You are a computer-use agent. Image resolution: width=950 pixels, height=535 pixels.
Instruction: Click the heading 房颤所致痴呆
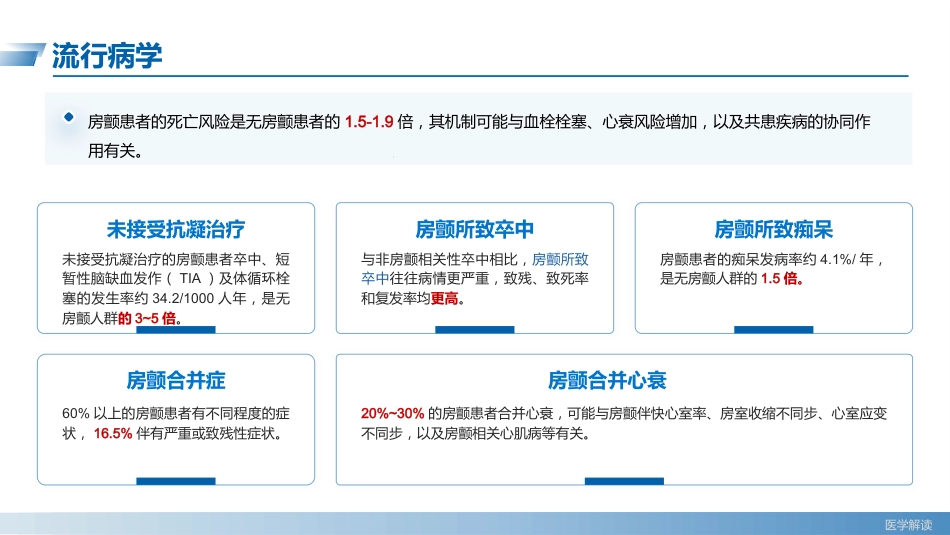(x=774, y=229)
